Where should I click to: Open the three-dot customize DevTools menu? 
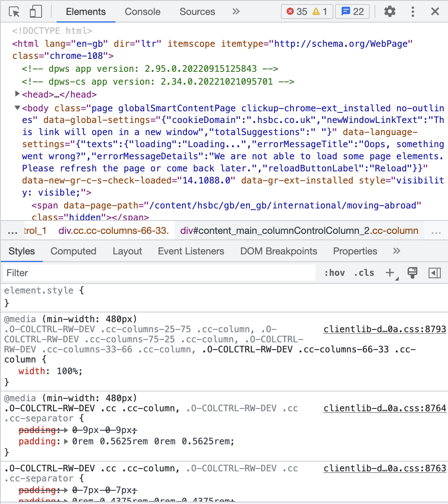(412, 12)
